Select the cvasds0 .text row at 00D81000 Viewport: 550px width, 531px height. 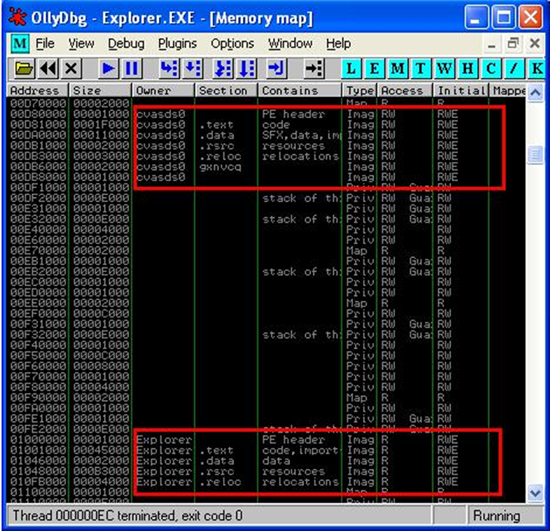[x=266, y=125]
